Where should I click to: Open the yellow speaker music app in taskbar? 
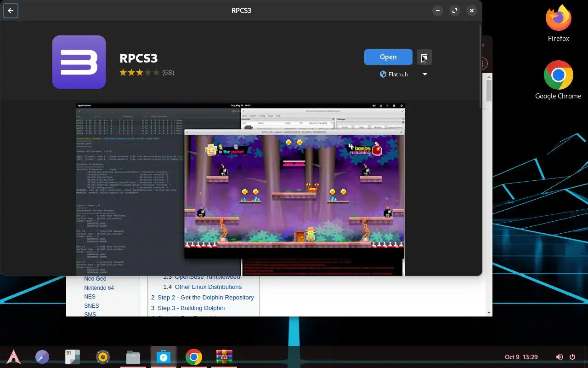coord(103,356)
